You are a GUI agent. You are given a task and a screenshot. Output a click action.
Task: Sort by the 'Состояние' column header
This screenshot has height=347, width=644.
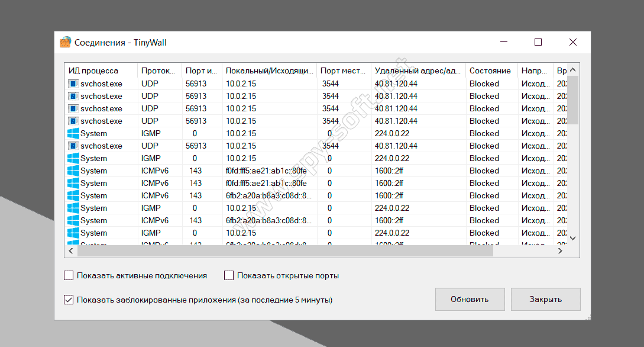491,70
